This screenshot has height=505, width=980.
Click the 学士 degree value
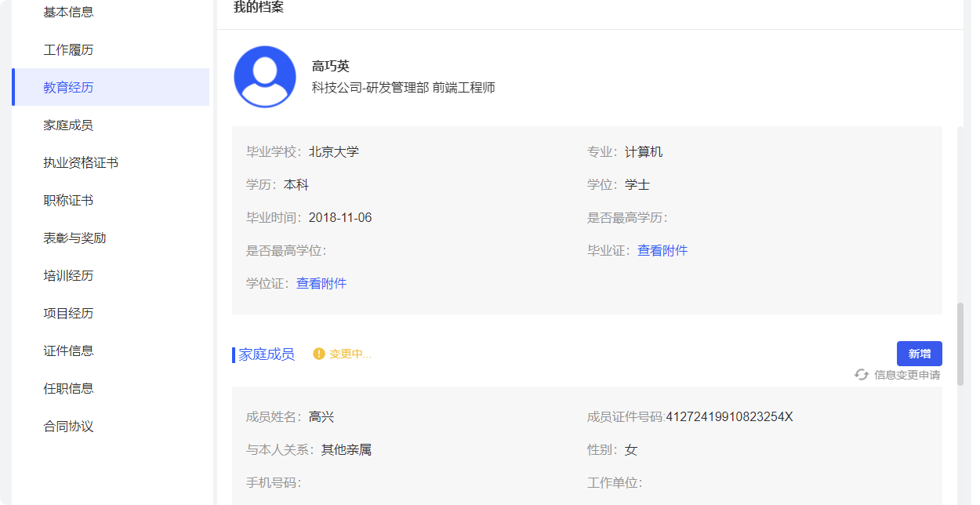(x=637, y=185)
